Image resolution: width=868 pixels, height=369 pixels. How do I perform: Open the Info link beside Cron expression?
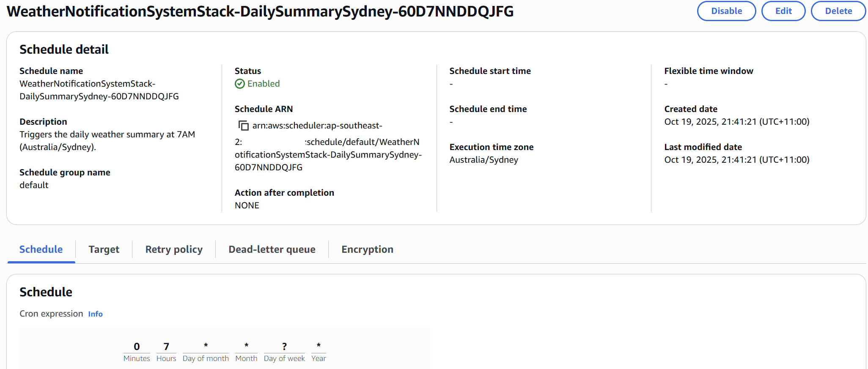pos(95,314)
